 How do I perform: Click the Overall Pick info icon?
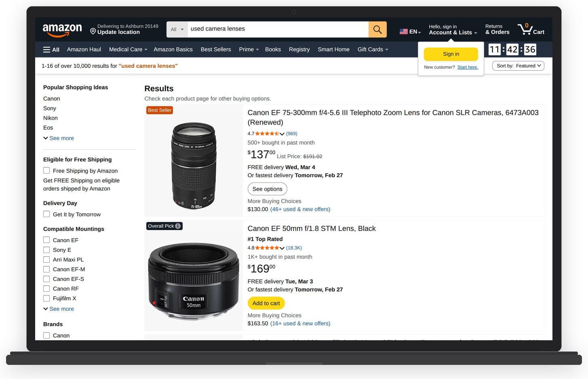(x=178, y=226)
